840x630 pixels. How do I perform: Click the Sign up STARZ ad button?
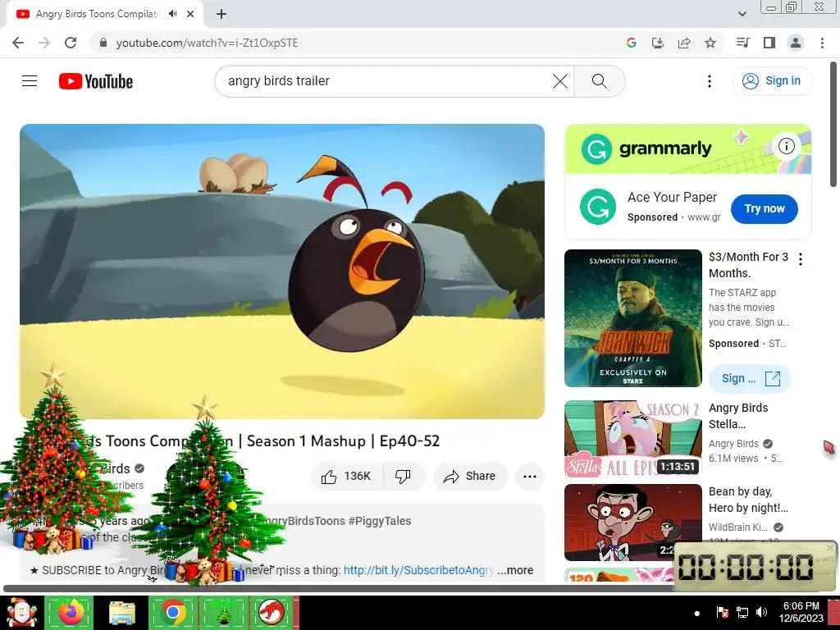750,378
